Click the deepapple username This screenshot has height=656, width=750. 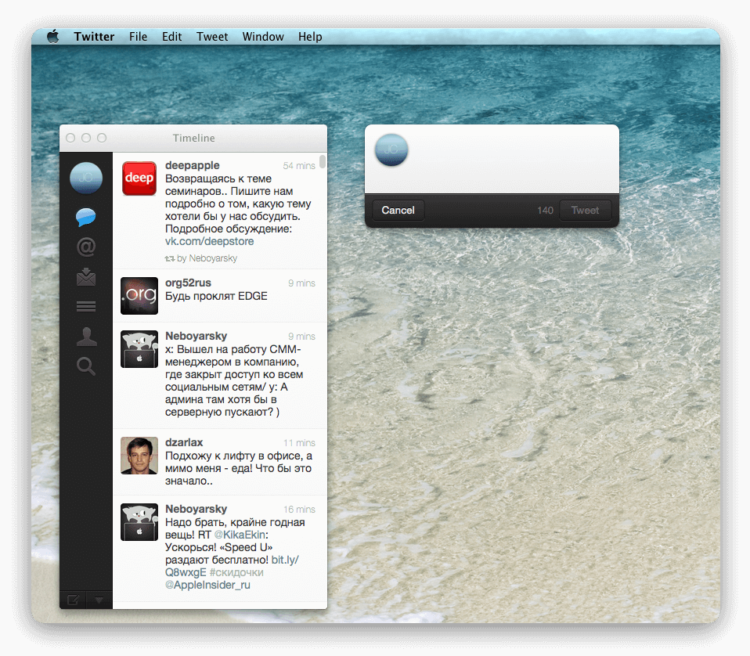pos(192,165)
